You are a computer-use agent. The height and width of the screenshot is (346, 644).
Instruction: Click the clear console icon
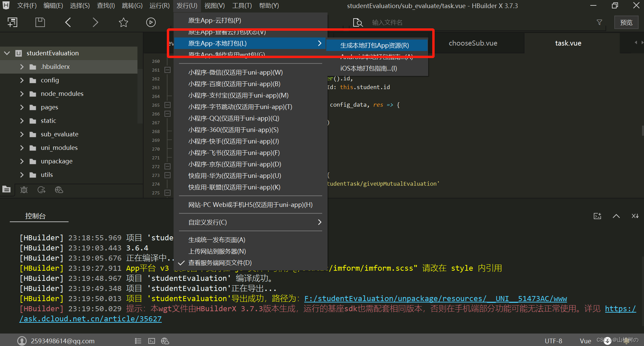pyautogui.click(x=635, y=216)
